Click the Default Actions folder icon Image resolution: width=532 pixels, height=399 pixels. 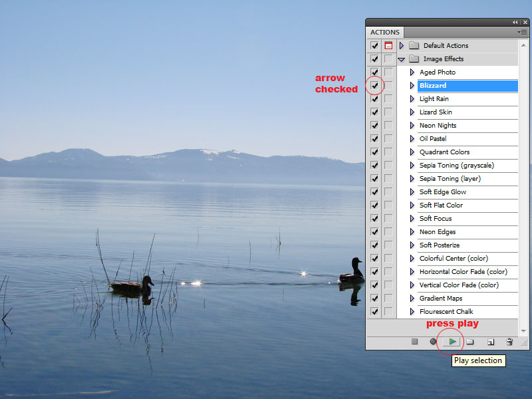pyautogui.click(x=414, y=45)
